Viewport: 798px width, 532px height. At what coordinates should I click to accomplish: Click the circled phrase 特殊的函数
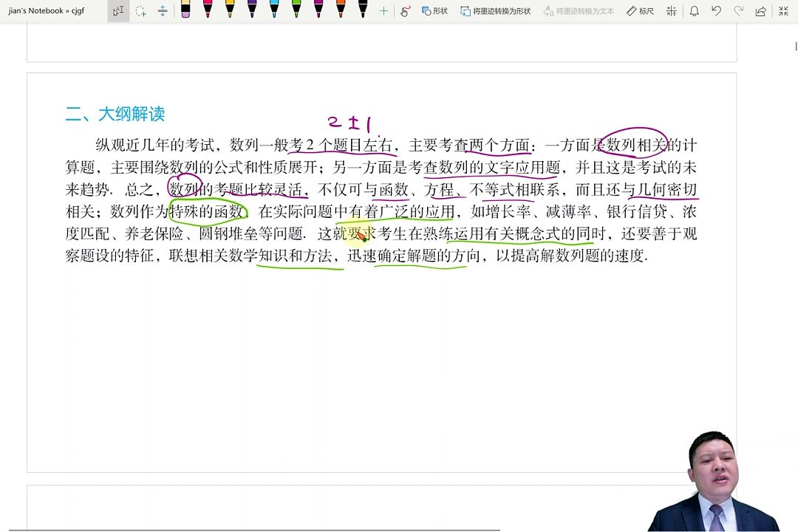coord(206,211)
